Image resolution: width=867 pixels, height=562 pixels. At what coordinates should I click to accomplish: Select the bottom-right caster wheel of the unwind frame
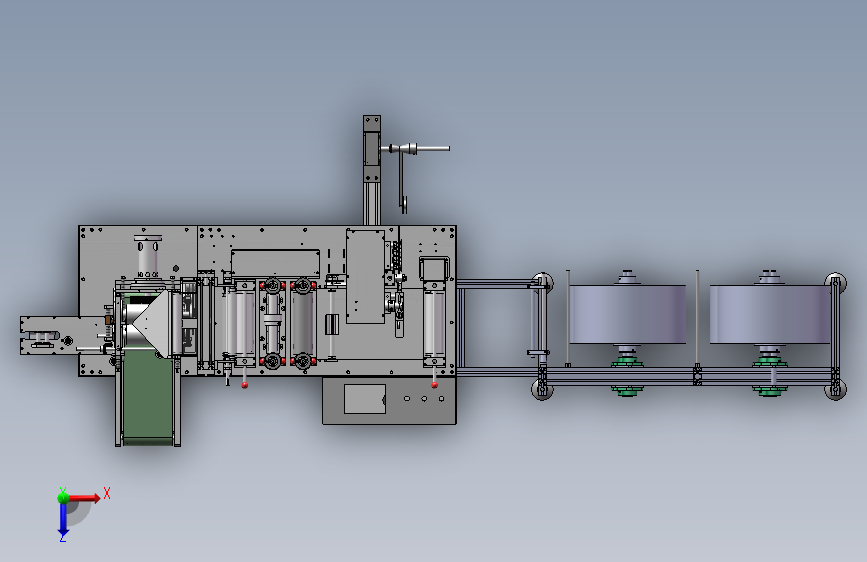point(835,389)
